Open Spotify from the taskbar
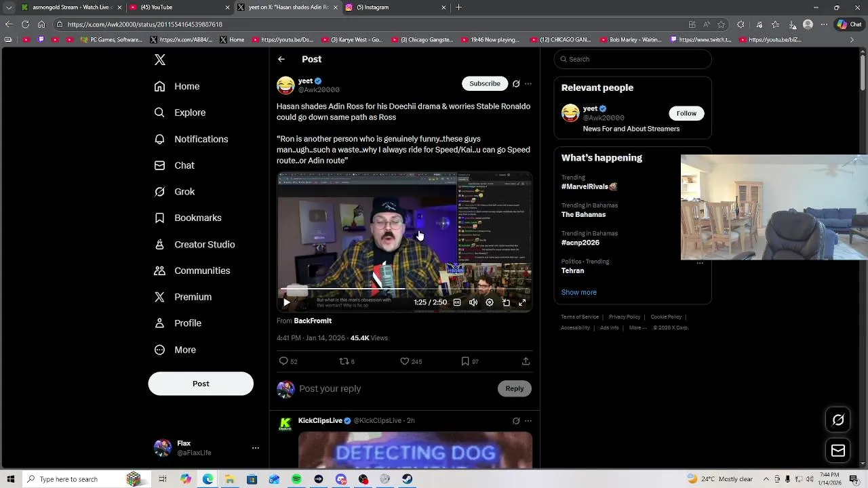Viewport: 868px width, 488px height. click(296, 479)
